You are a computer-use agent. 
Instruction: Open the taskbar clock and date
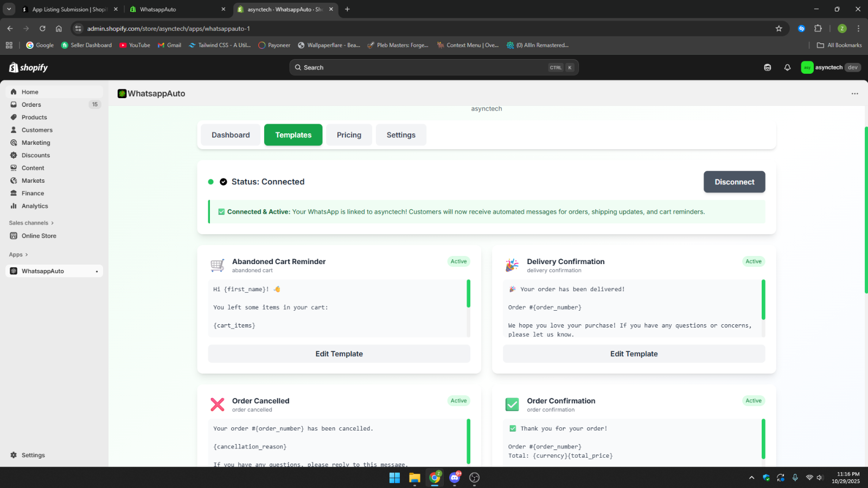[x=845, y=478]
